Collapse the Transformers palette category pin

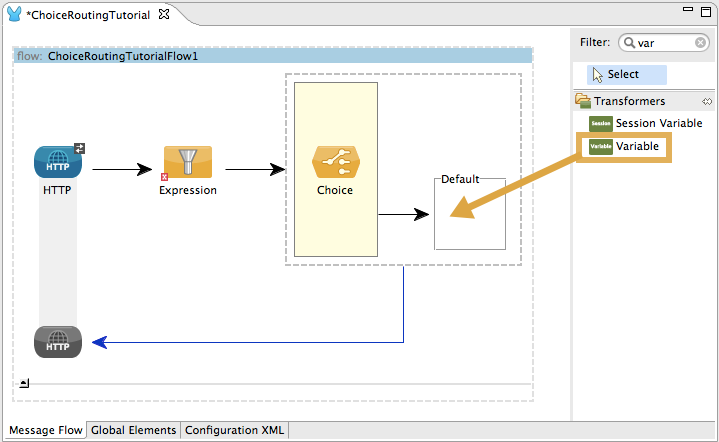point(707,101)
